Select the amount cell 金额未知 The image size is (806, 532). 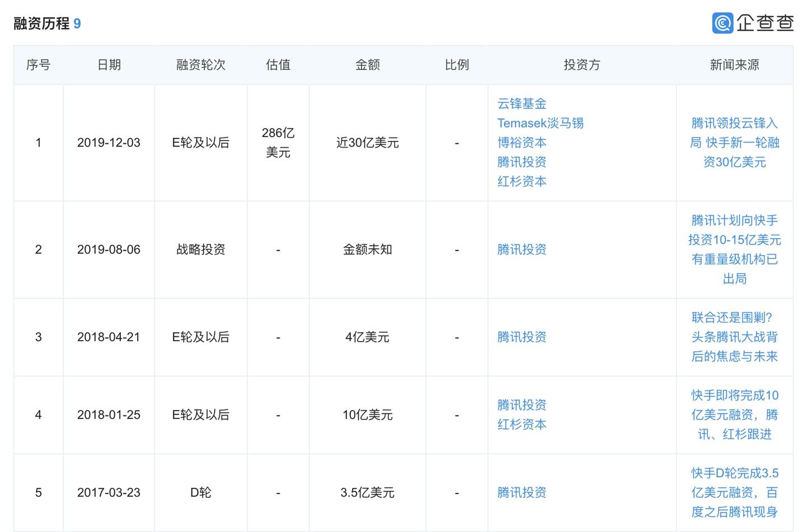click(368, 249)
